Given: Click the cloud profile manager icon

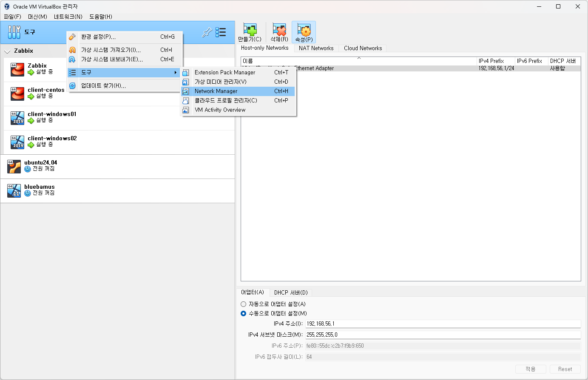Looking at the screenshot, I should pos(186,101).
